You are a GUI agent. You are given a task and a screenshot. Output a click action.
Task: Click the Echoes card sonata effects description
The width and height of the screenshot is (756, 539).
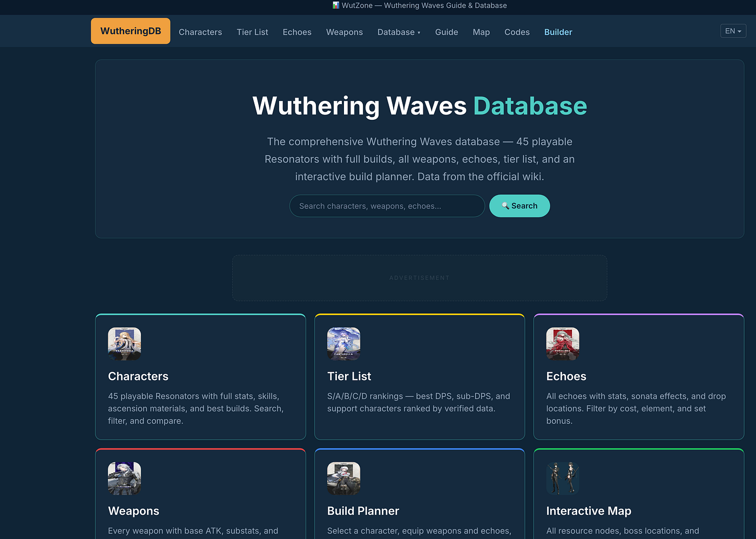[x=636, y=408]
